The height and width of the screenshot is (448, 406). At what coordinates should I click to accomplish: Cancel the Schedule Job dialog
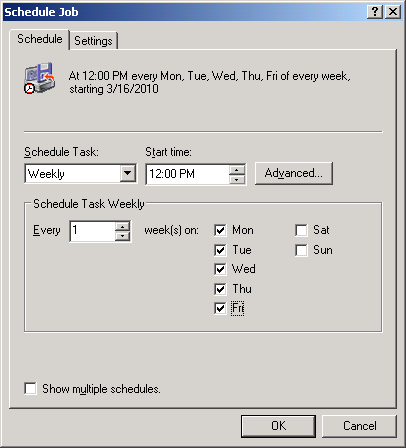[359, 426]
